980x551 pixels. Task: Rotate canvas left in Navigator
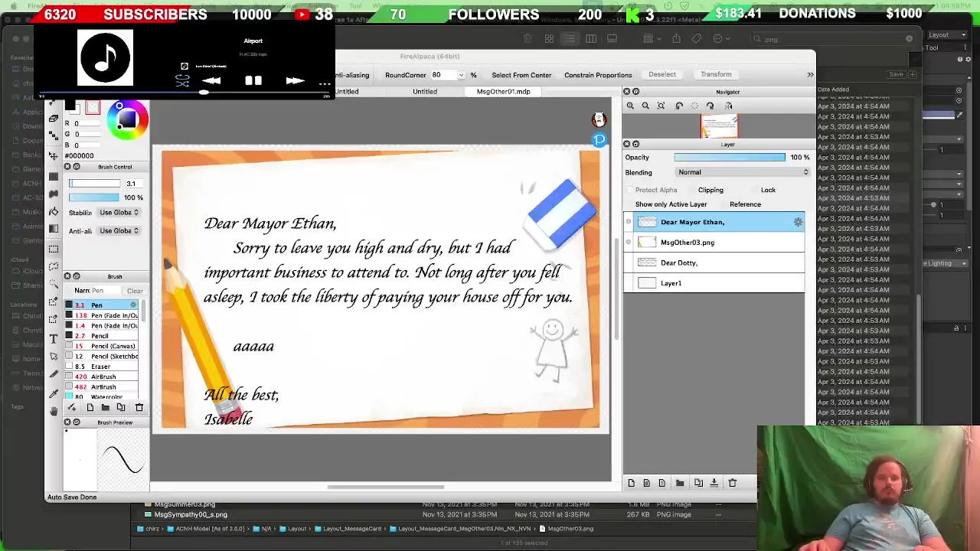click(679, 106)
